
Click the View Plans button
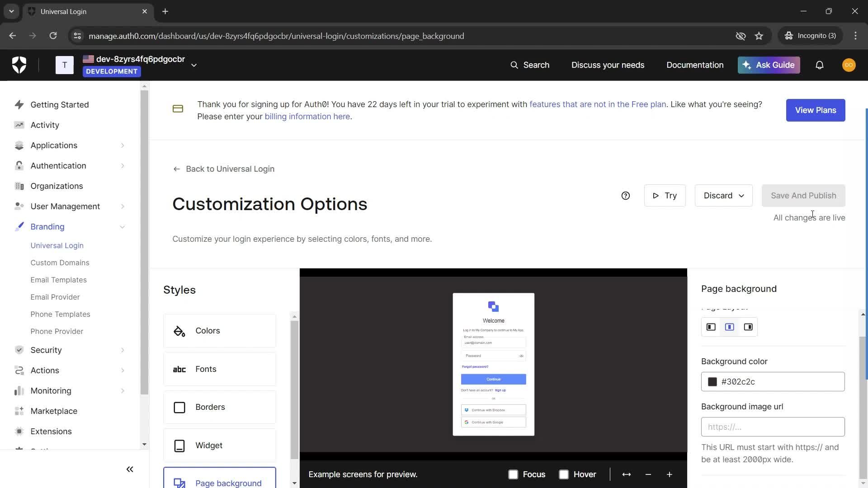816,110
